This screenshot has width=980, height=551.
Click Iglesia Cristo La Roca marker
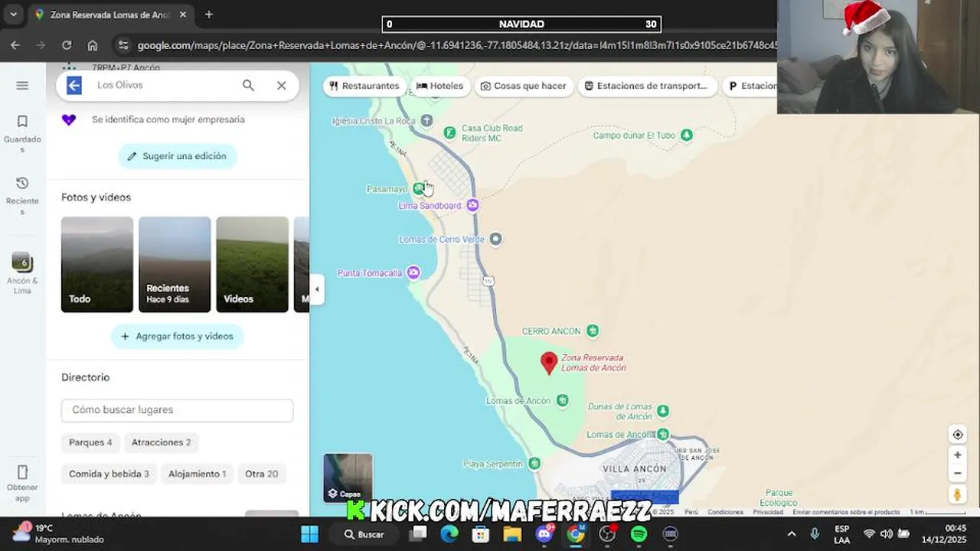click(427, 121)
